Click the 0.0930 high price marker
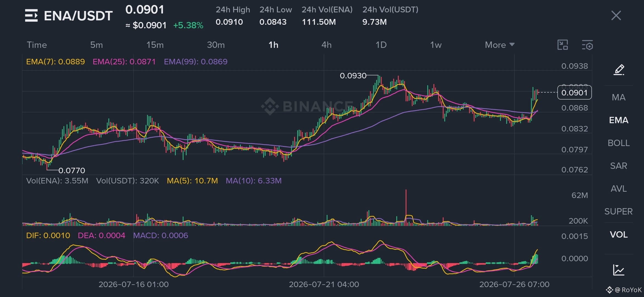Screen dimensions: 644x297 click(x=353, y=76)
